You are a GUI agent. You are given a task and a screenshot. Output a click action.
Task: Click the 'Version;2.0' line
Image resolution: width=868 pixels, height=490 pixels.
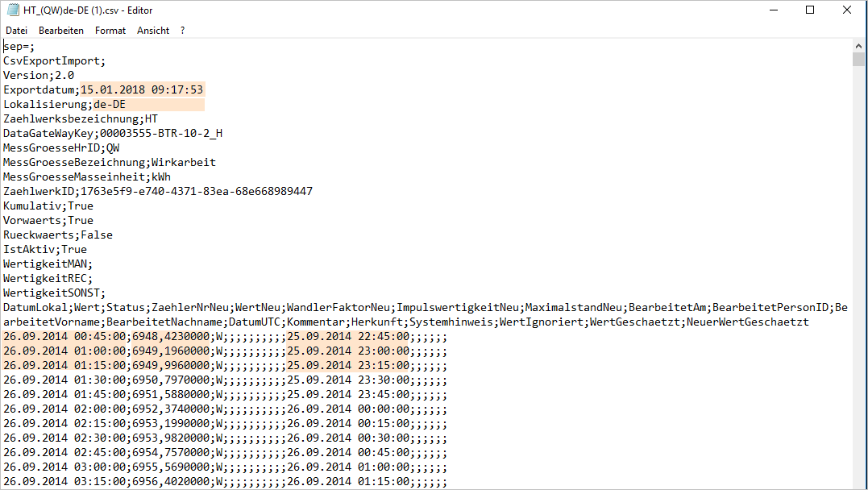click(39, 75)
